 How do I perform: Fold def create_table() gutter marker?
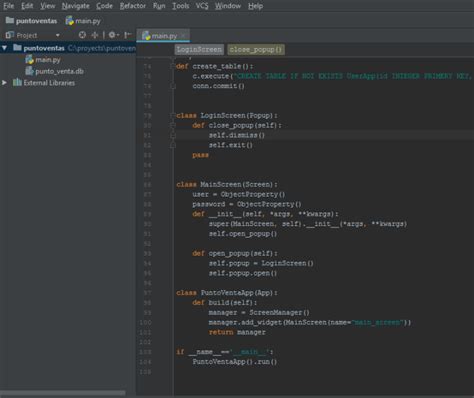(173, 66)
